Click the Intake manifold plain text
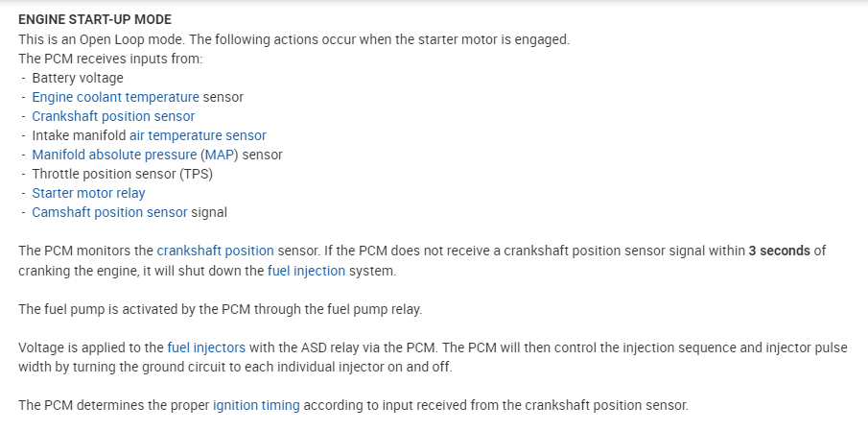 click(x=79, y=135)
